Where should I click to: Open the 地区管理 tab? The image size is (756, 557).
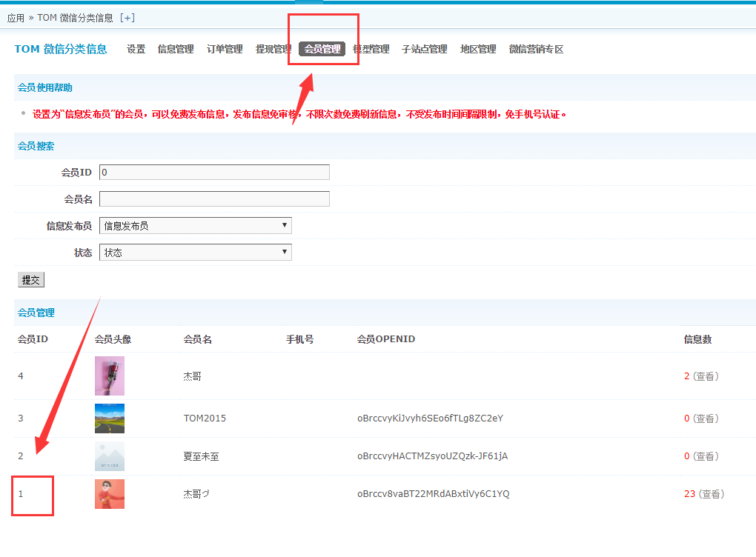click(478, 50)
